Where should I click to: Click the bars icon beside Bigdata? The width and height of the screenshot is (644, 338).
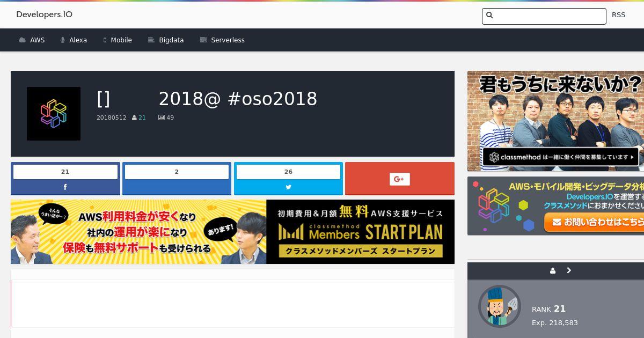pos(151,40)
